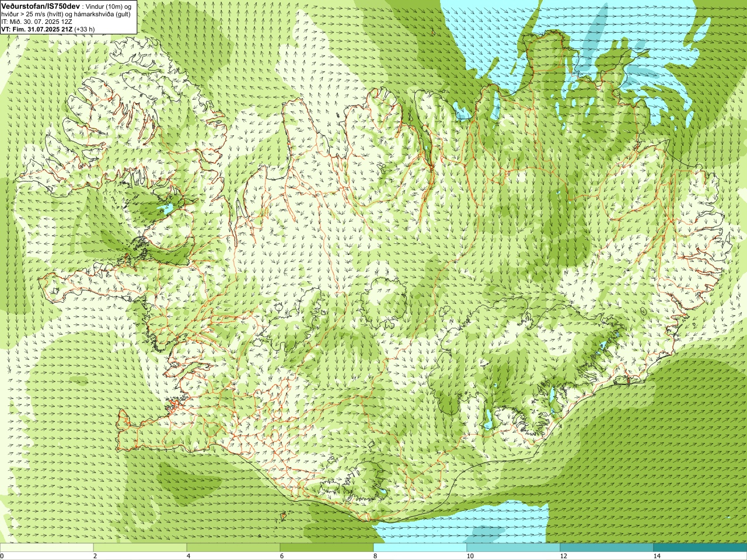Click the '2' scale label

(x=95, y=556)
